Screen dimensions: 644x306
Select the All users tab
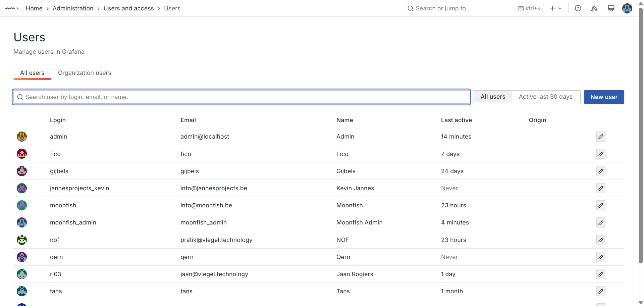coord(32,73)
